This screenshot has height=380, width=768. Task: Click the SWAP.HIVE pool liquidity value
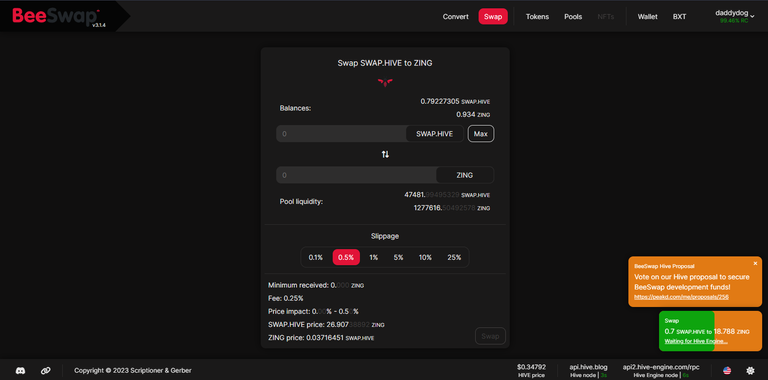(x=447, y=195)
